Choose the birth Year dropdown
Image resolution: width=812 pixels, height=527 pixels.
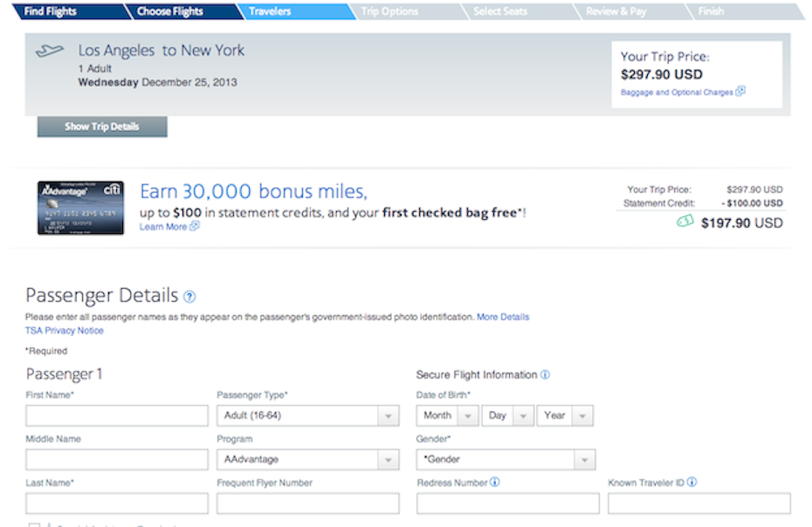(x=565, y=416)
